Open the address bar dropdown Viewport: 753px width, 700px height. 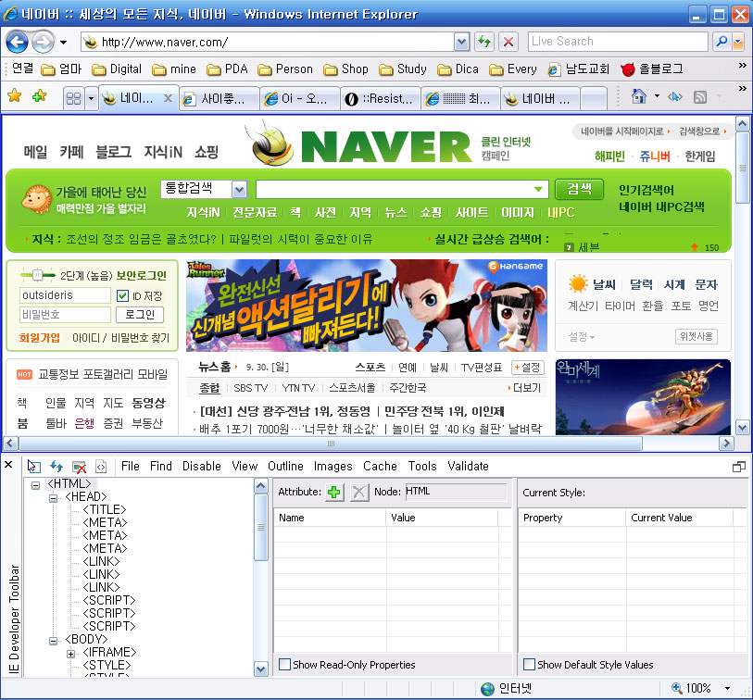tap(461, 42)
